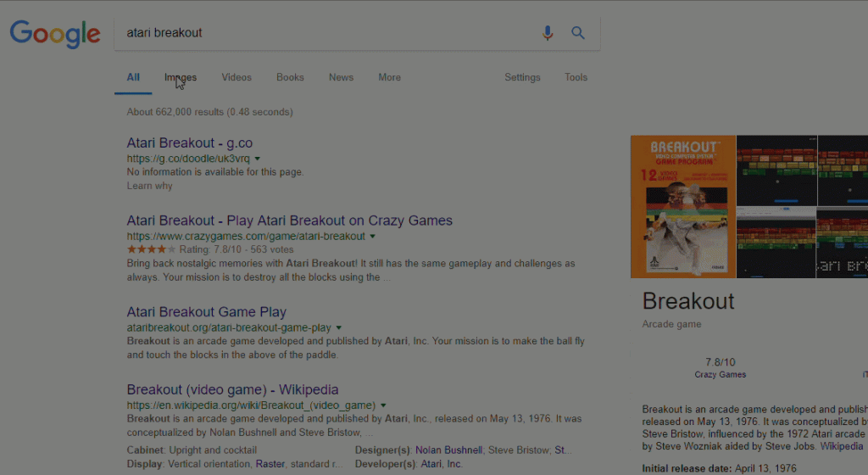Open Play Atari Breakout on Crazy Games result

click(x=290, y=221)
